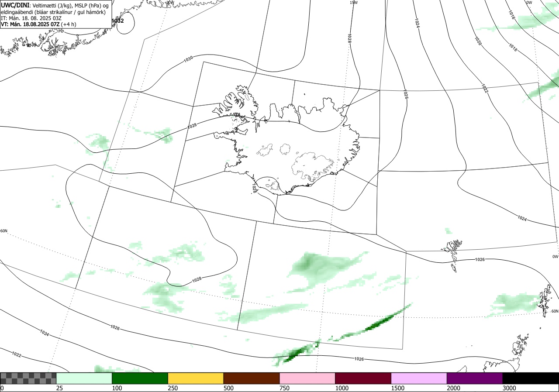Click the legend value 2000
This screenshot has width=559, height=392.
click(454, 388)
